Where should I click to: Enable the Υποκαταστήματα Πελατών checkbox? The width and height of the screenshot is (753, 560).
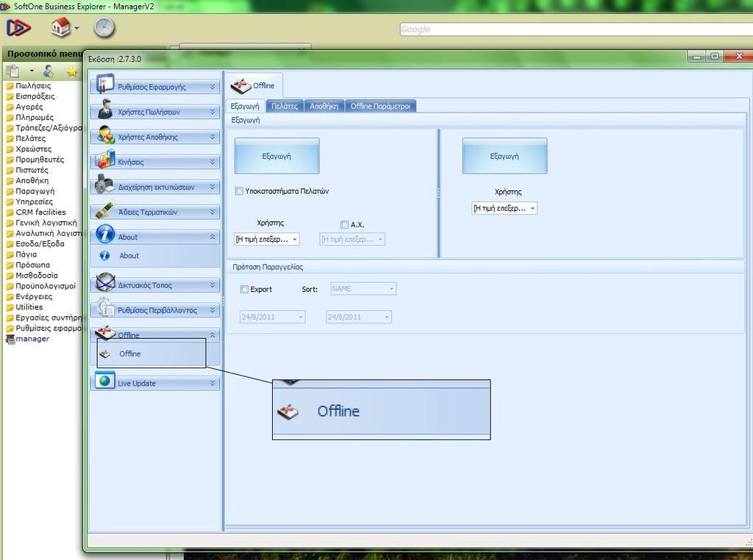point(239,192)
